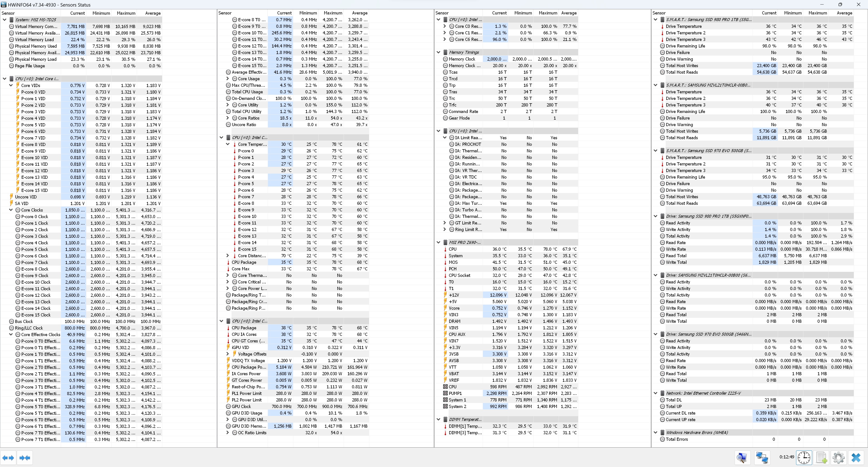Select the Total Host Writes row for 980 PRO
The width and height of the screenshot is (868, 467).
[682, 66]
